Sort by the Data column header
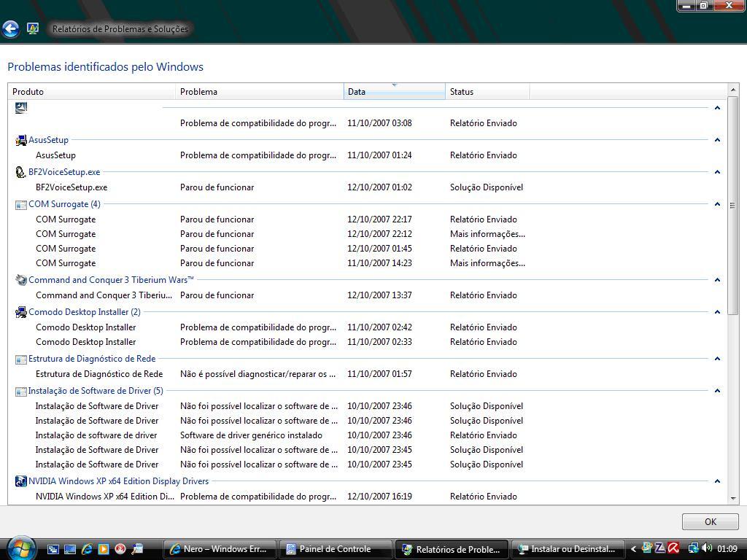Image resolution: width=747 pixels, height=560 pixels. [x=395, y=91]
